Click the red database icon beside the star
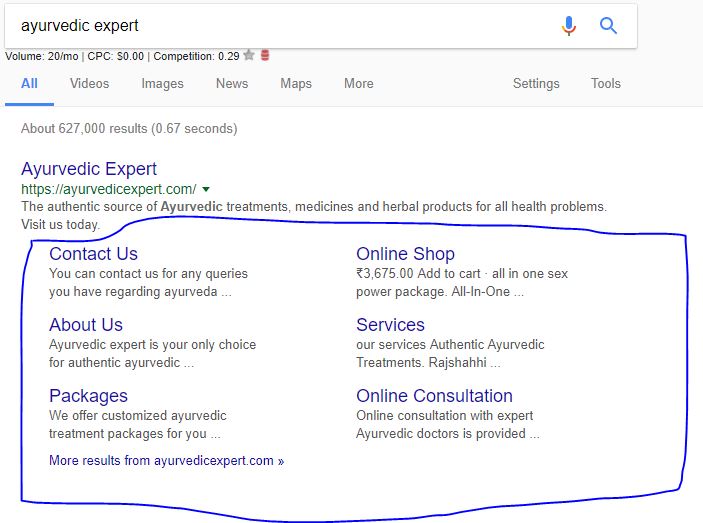This screenshot has width=703, height=523. [265, 55]
